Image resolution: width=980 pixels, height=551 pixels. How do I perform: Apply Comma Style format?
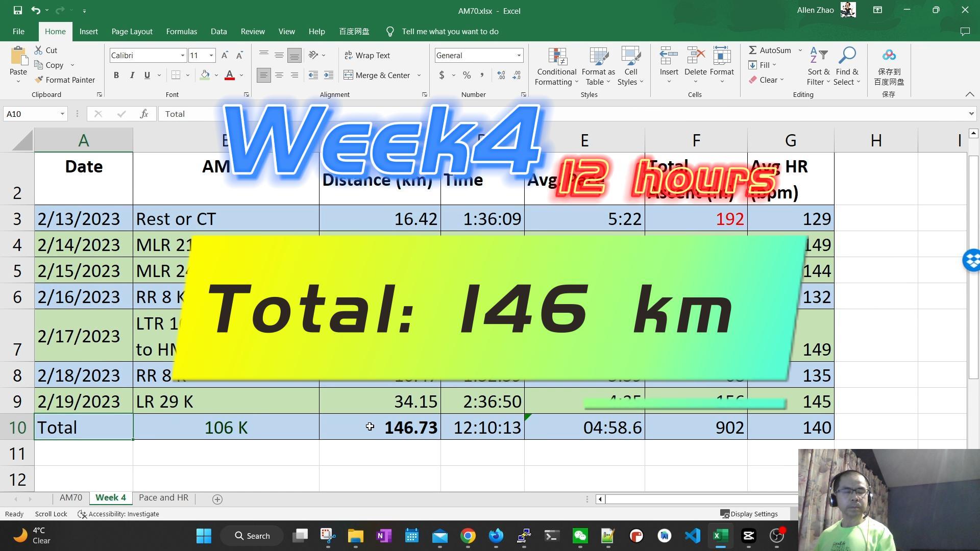[x=482, y=75]
